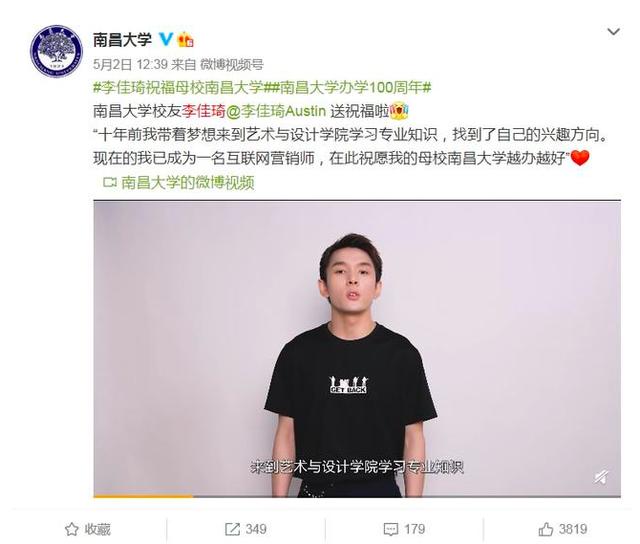Viewport: 640px width, 544px height.
Task: Open the 微博视频号 source link
Action: [x=229, y=64]
